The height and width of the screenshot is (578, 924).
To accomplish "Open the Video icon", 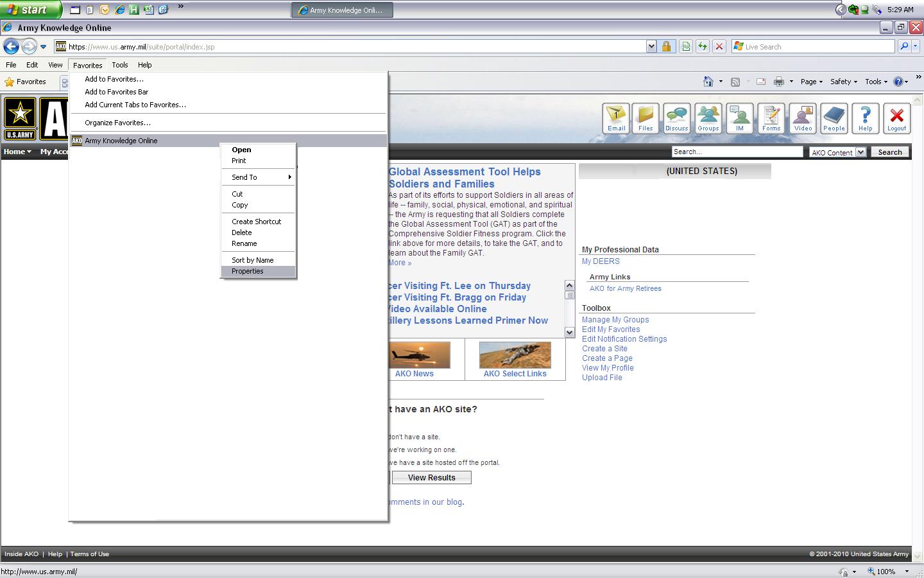I will [803, 118].
